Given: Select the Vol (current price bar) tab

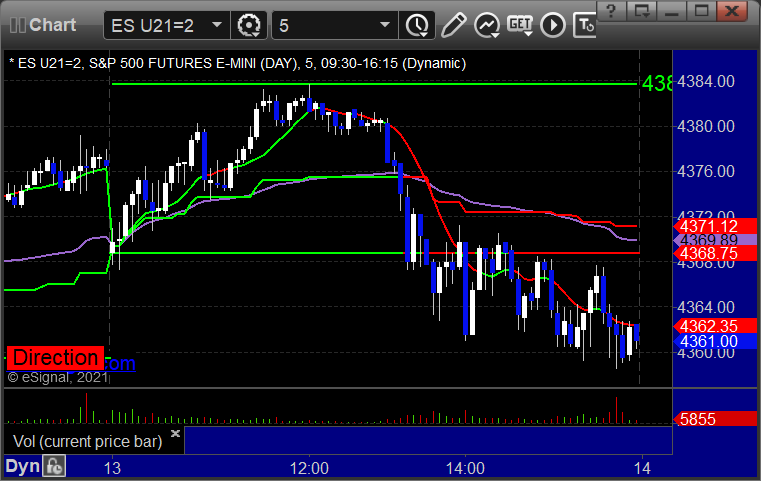Looking at the screenshot, I should click(87, 441).
